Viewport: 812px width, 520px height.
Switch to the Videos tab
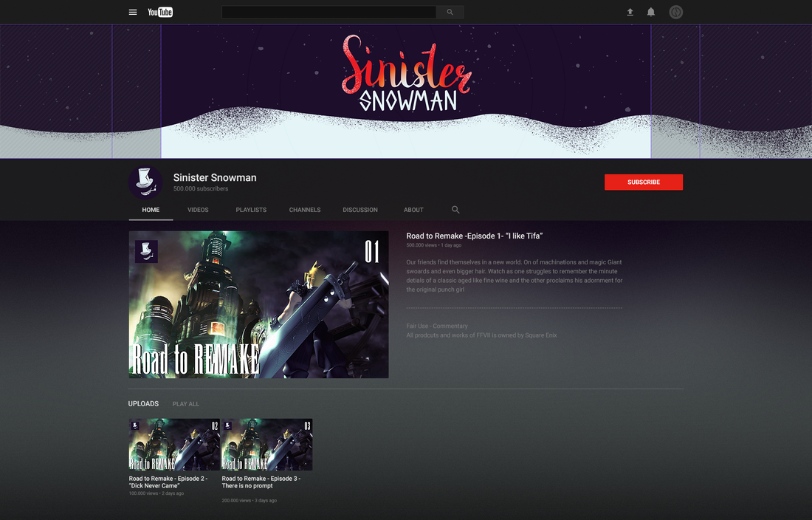tap(198, 210)
